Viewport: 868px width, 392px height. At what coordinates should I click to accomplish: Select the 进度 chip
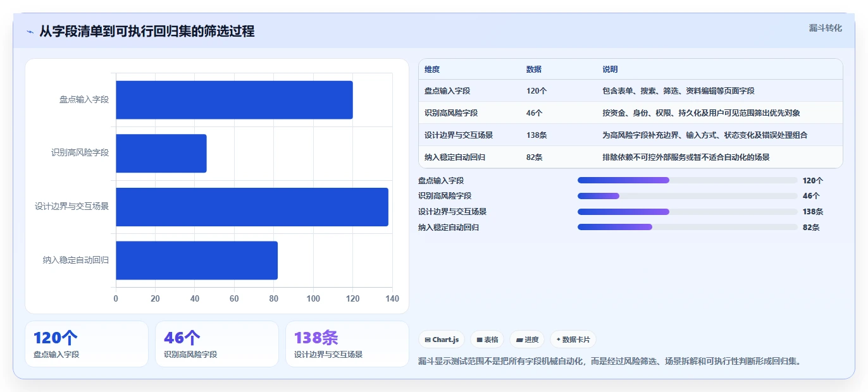point(527,340)
